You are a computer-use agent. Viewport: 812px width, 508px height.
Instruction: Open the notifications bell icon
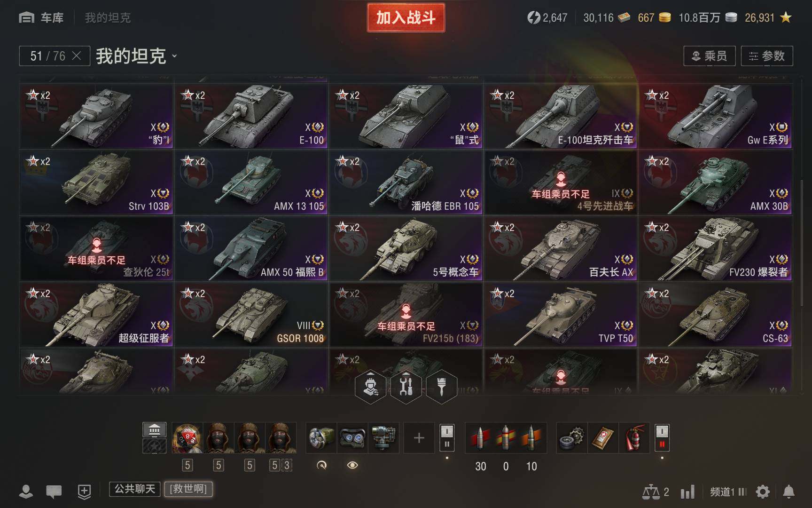(x=789, y=492)
